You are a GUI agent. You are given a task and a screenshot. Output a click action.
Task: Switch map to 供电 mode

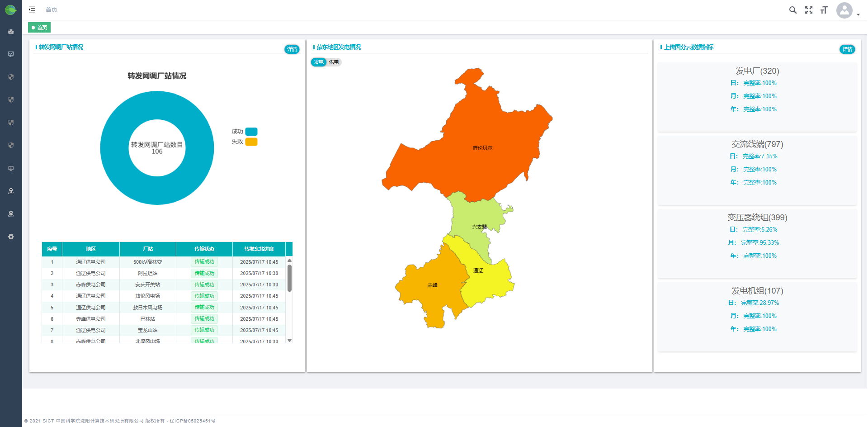334,62
